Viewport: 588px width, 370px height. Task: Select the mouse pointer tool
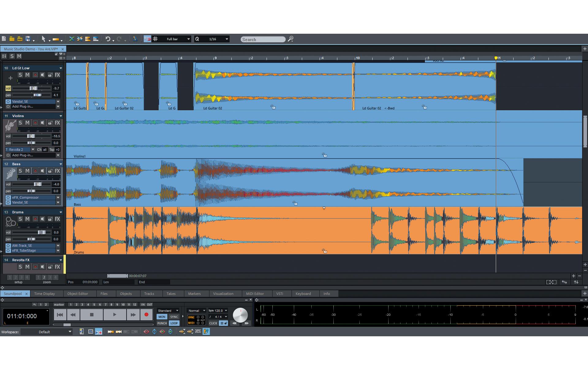[44, 39]
